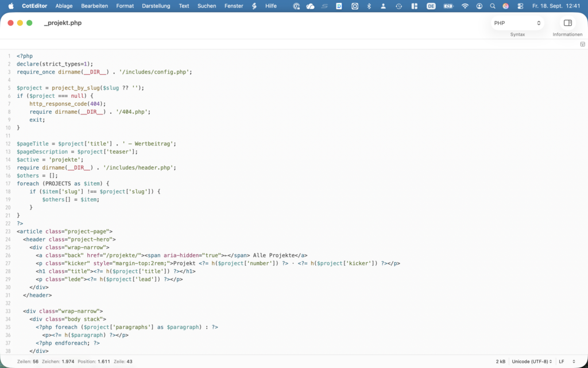Image resolution: width=588 pixels, height=368 pixels.
Task: Click the p class="lede" line
Action: point(109,279)
